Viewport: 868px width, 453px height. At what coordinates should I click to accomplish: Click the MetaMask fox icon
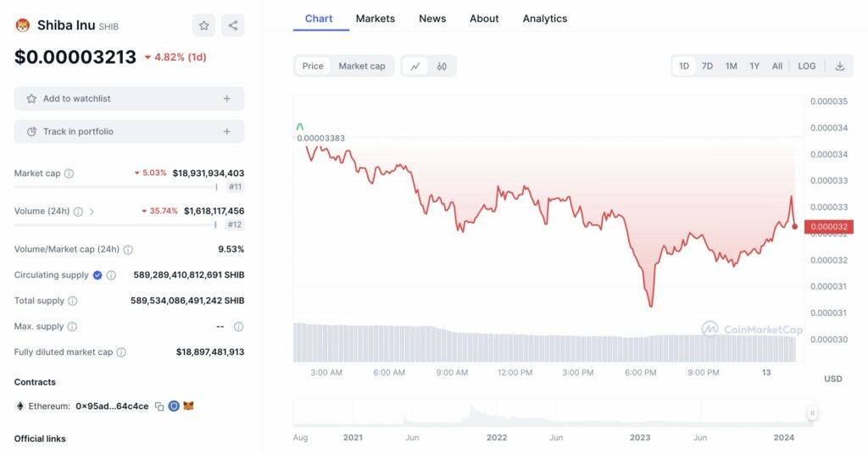188,406
